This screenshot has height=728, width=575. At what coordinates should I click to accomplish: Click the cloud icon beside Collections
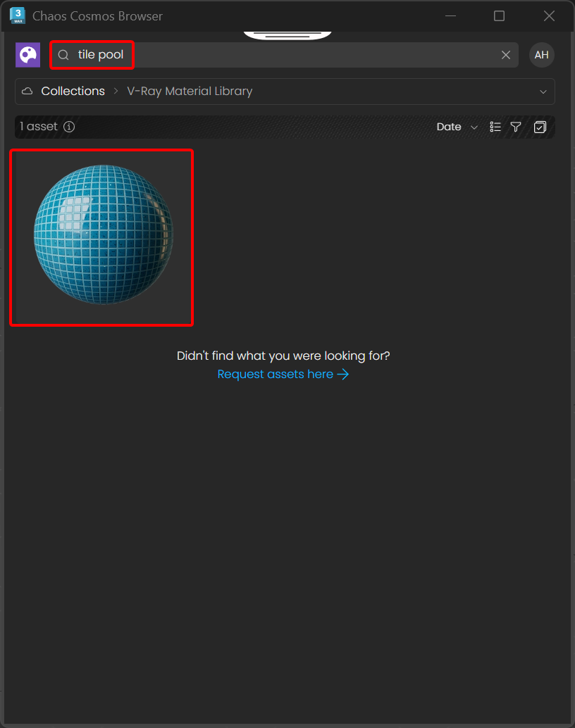coord(27,92)
